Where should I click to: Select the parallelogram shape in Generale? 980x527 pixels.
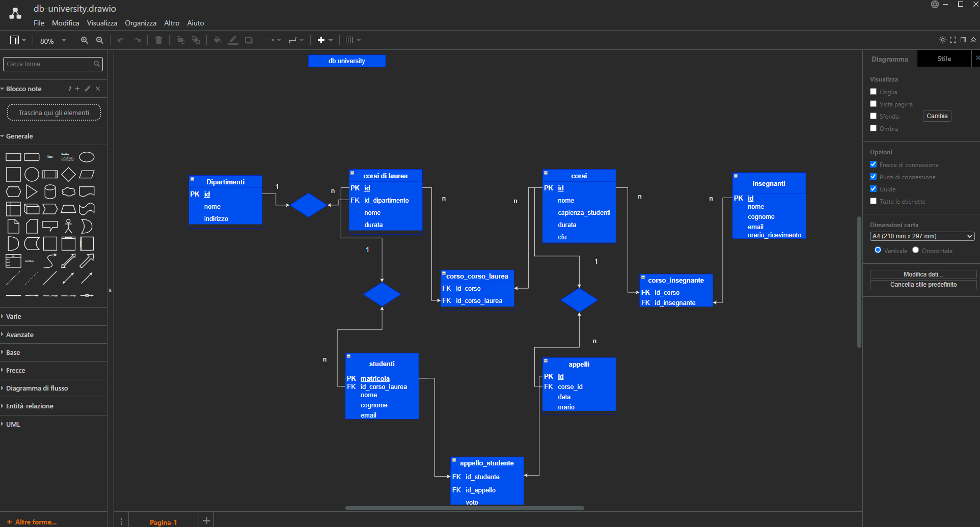[x=87, y=174]
